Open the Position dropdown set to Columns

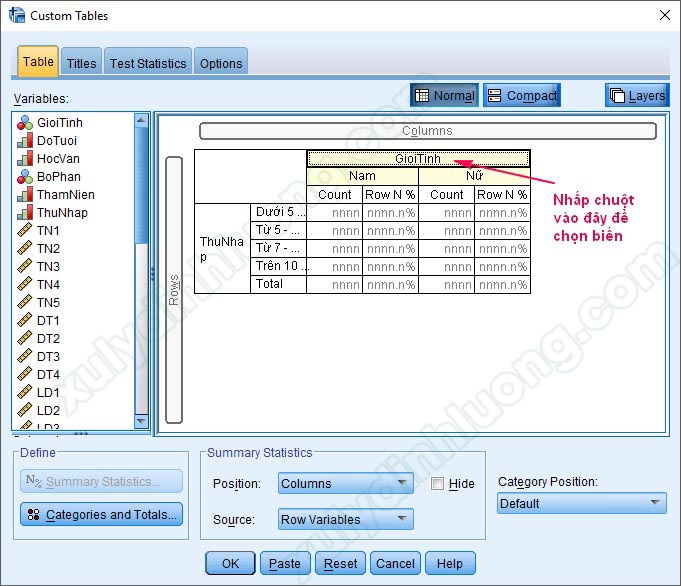tap(345, 483)
